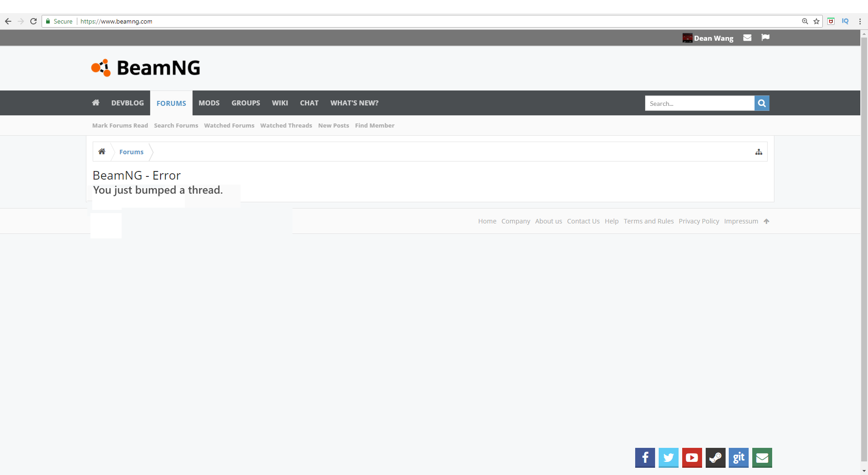Open Watched Threads
868x475 pixels.
pos(286,126)
